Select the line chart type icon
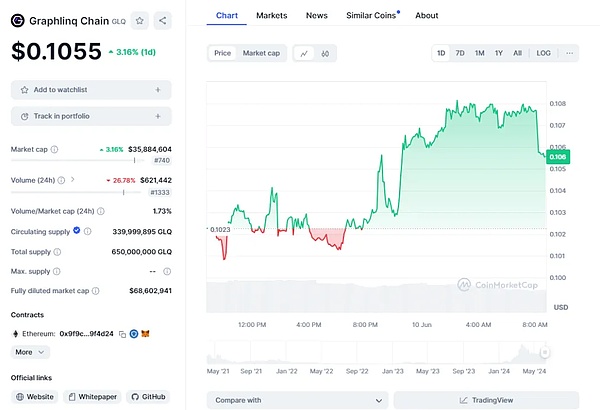 coord(303,53)
